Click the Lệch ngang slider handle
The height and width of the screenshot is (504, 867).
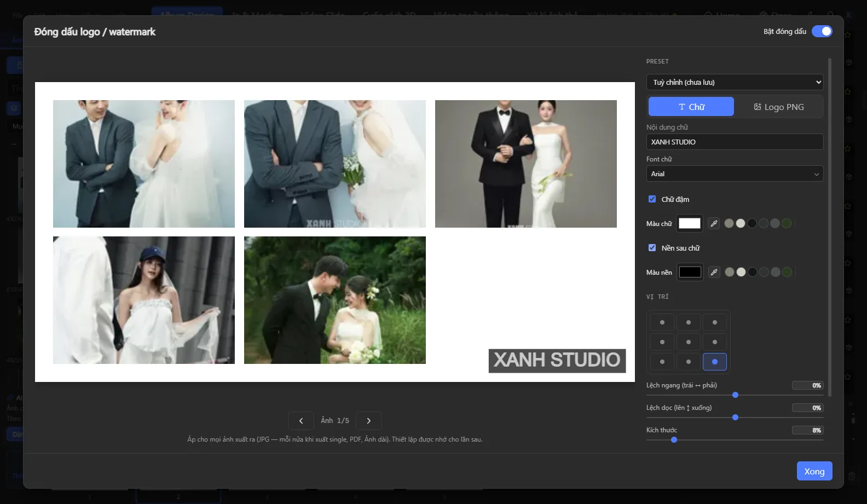point(735,395)
